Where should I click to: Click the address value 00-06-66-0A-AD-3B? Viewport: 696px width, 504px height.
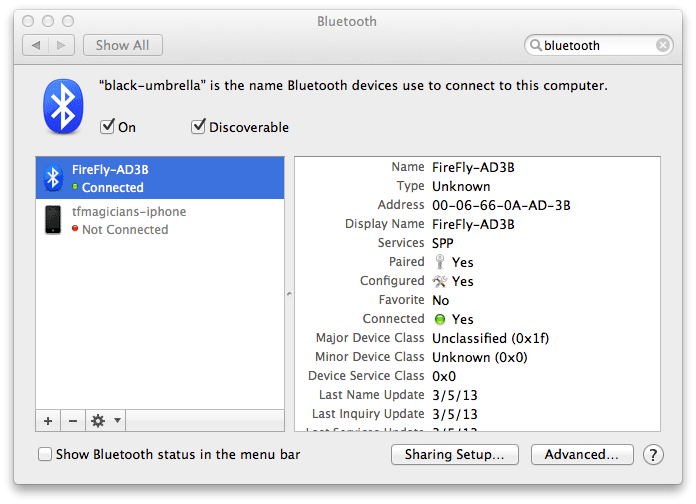[x=501, y=205]
